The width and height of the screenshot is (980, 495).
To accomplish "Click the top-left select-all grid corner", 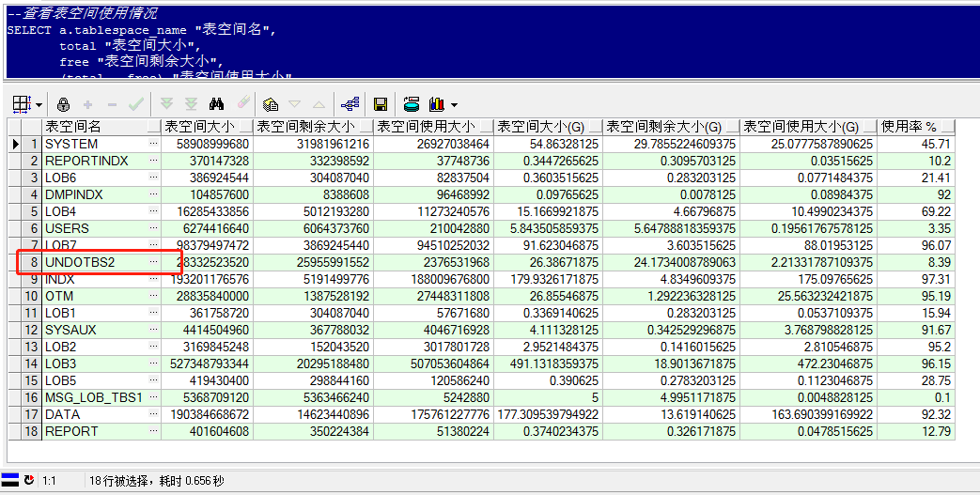I will tap(25, 127).
